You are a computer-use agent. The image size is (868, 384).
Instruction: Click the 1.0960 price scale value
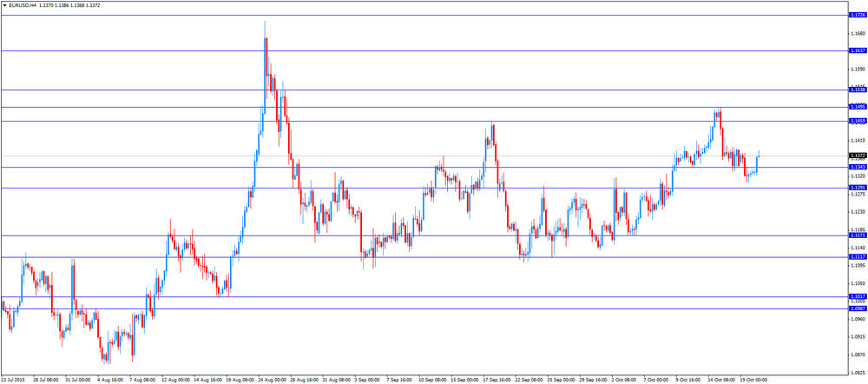858,319
